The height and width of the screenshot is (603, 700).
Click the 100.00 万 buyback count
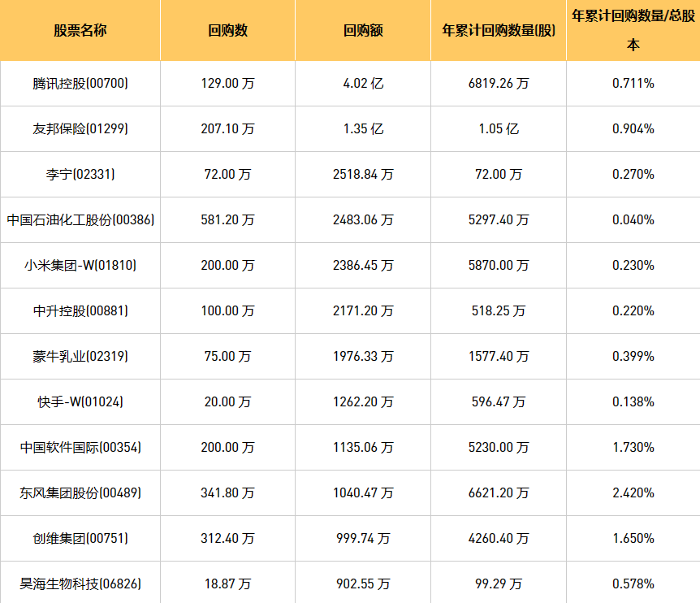click(227, 311)
